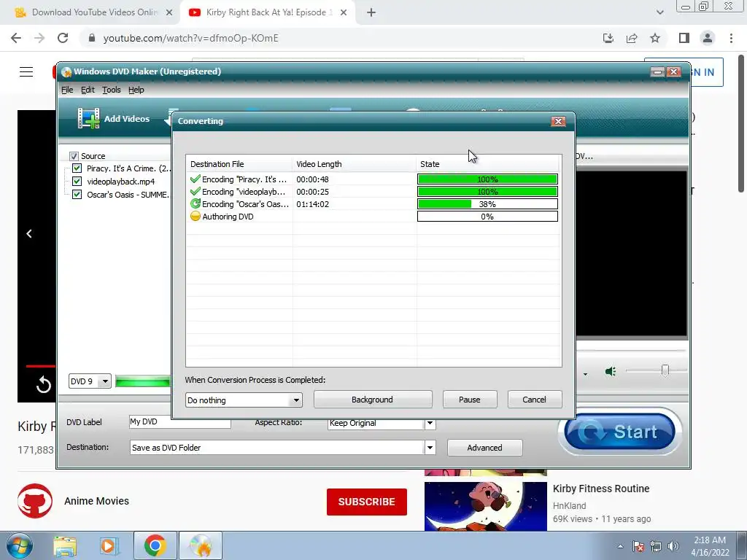Image resolution: width=747 pixels, height=560 pixels.
Task: Select the Authoring DVD row
Action: point(373,217)
